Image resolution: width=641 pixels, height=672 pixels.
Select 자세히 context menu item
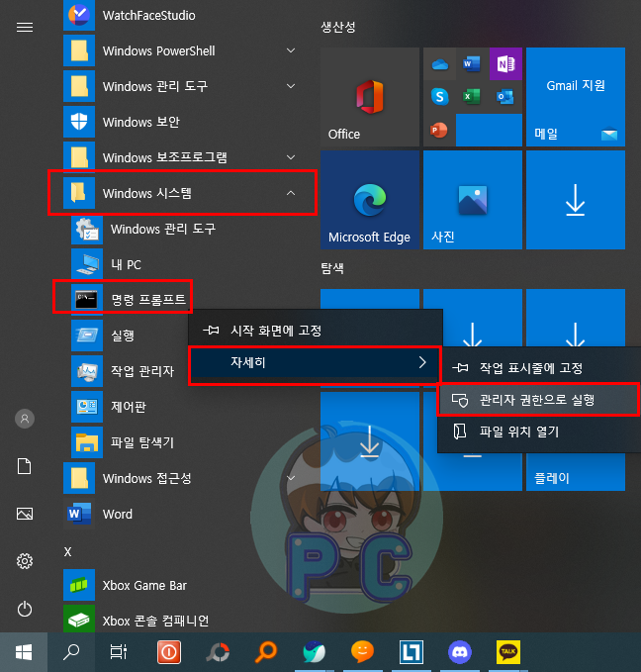pos(316,362)
